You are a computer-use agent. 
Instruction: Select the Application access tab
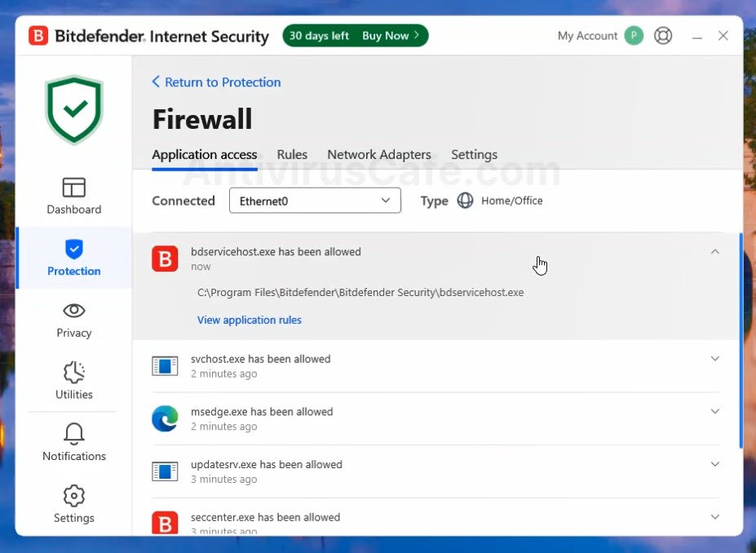[x=205, y=155]
